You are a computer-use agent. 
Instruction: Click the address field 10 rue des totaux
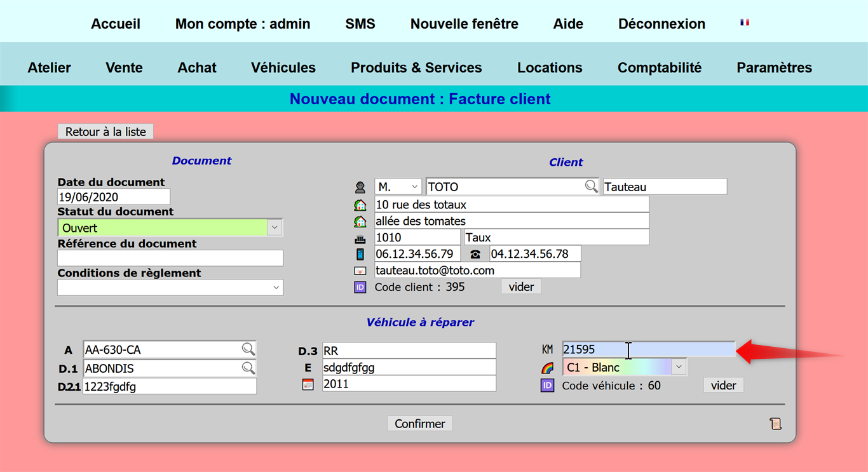pos(512,205)
